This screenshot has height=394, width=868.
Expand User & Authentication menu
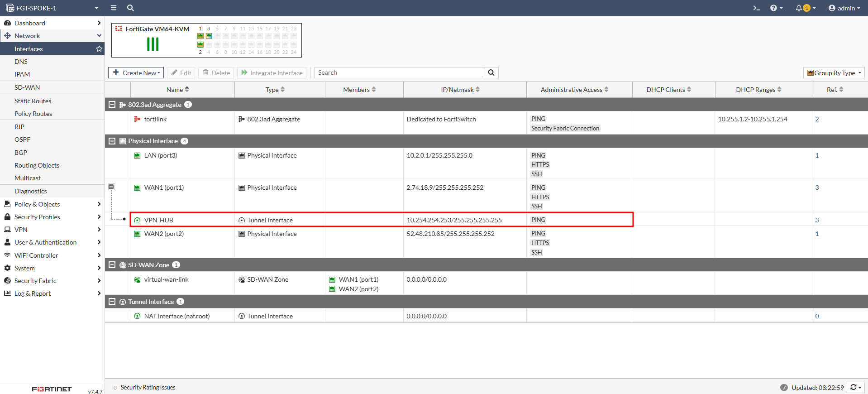click(52, 242)
